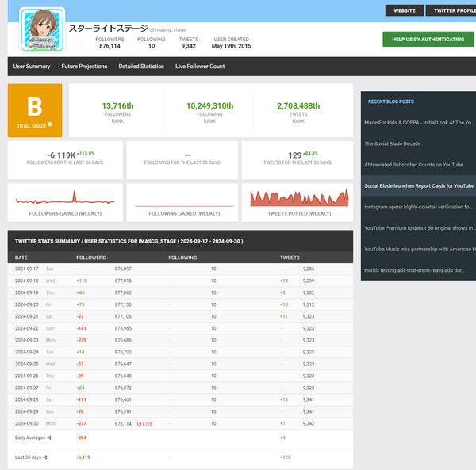Viewport: 476px width, 470px height.
Task: Click the 10,249,310th following rank value
Action: tap(209, 106)
